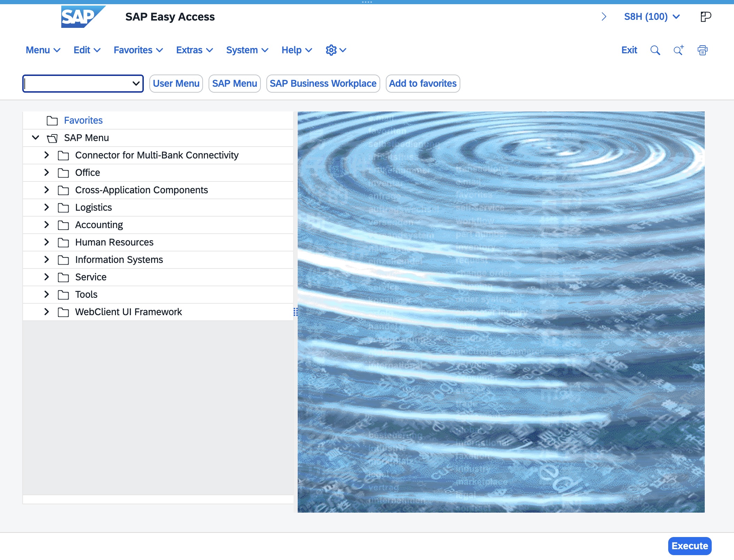Open the S8H (100) system dropdown

tap(652, 17)
